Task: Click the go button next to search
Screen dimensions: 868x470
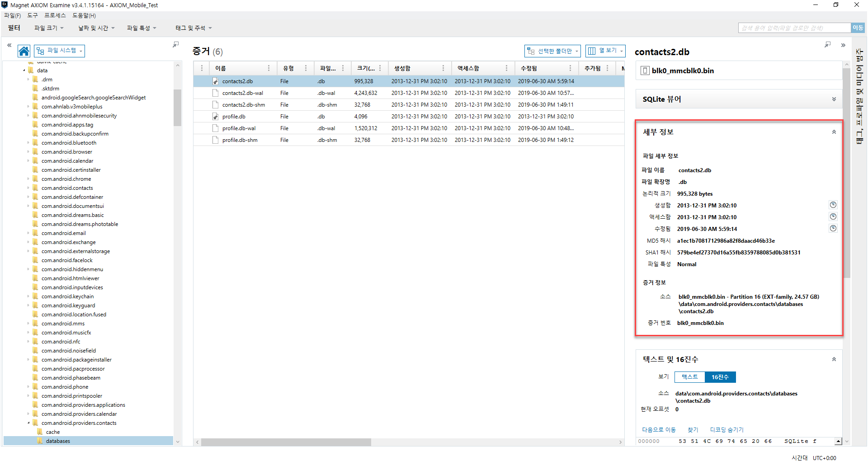Action: pyautogui.click(x=858, y=28)
